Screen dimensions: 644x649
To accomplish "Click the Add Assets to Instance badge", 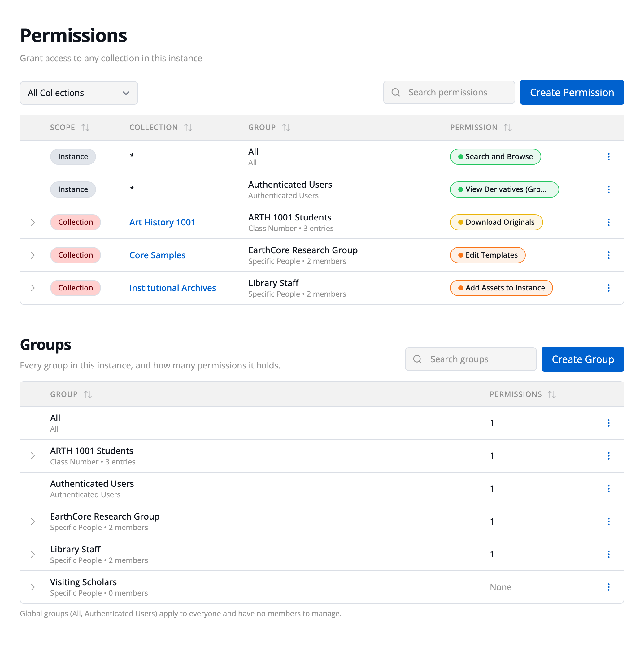I will [501, 288].
